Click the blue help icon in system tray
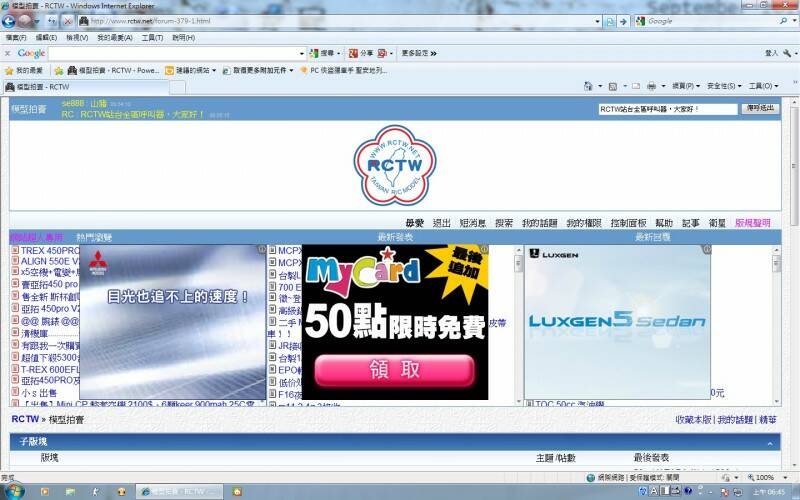 [x=688, y=491]
